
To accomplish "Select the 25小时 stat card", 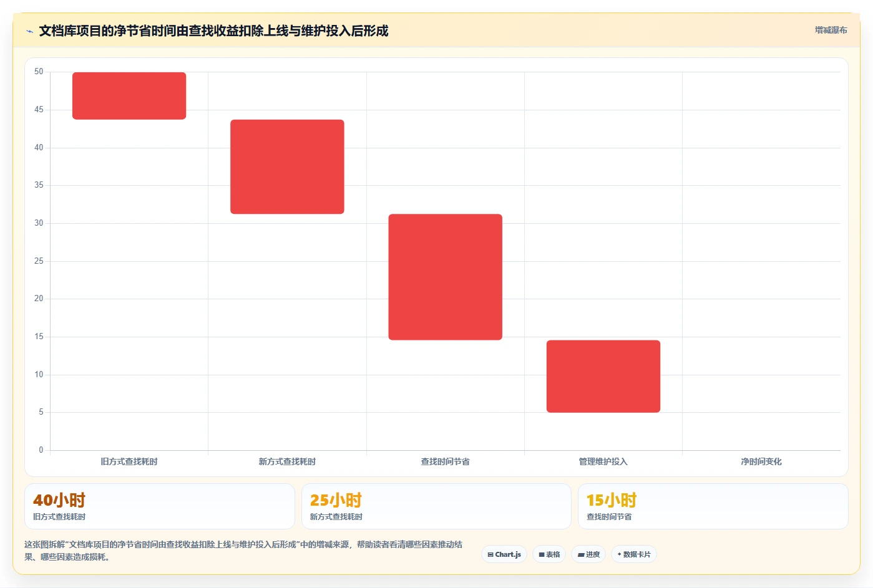I will click(x=436, y=506).
